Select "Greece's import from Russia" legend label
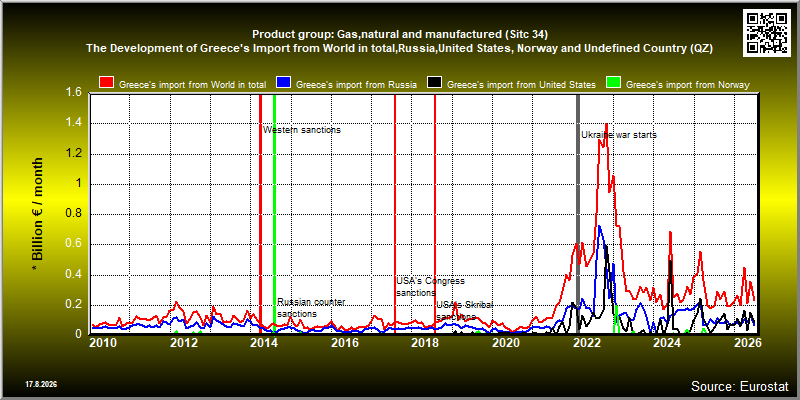The image size is (800, 400). point(357,85)
